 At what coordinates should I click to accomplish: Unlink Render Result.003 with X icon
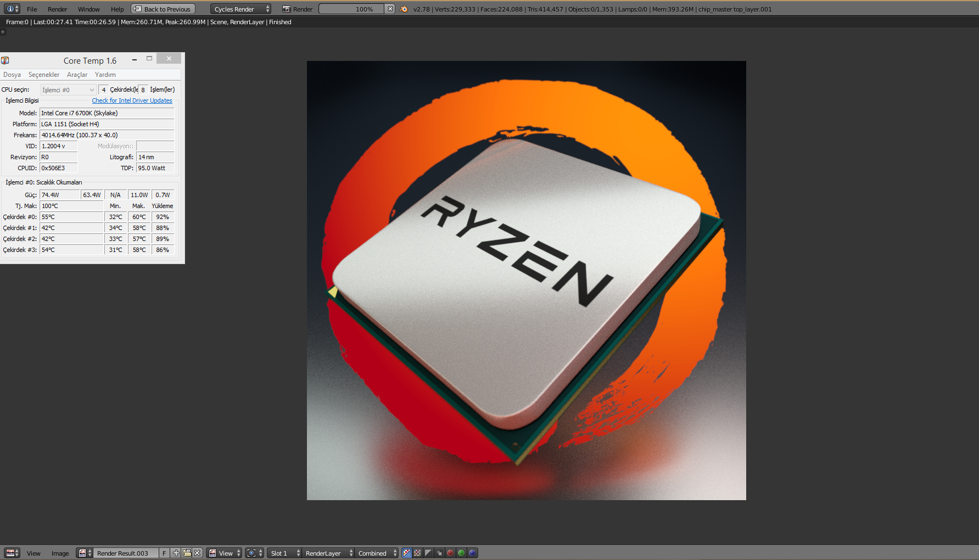click(x=197, y=553)
